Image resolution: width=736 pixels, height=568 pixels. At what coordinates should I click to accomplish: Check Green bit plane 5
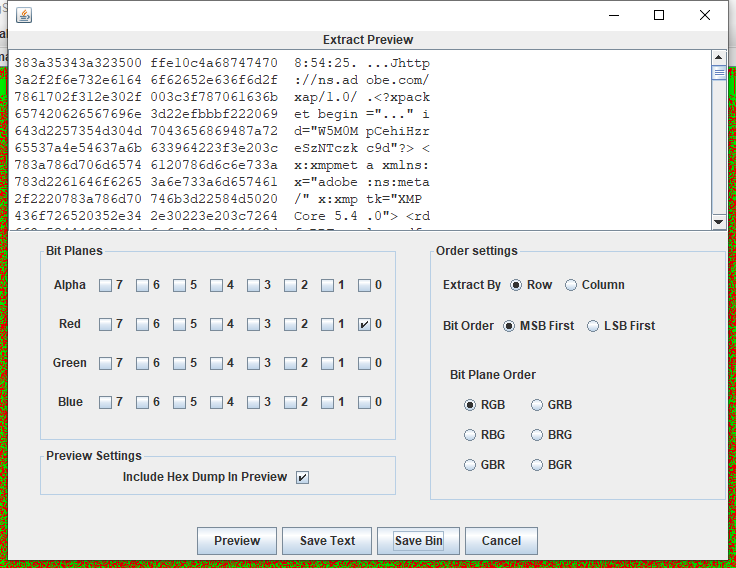(179, 363)
